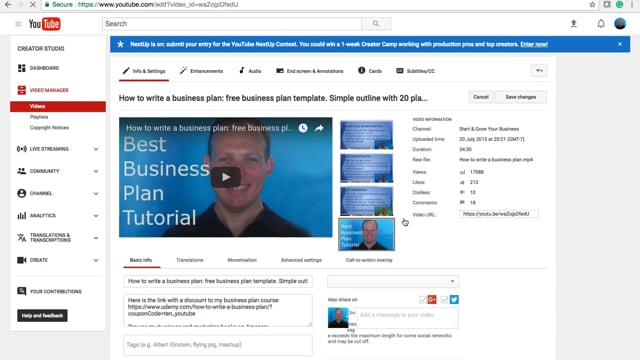The width and height of the screenshot is (640, 360).
Task: Click the search magnifier button
Action: (x=376, y=24)
